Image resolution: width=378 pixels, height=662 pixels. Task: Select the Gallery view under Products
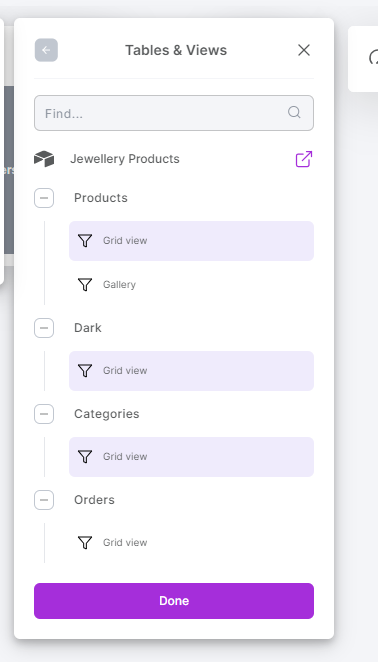[x=191, y=285]
